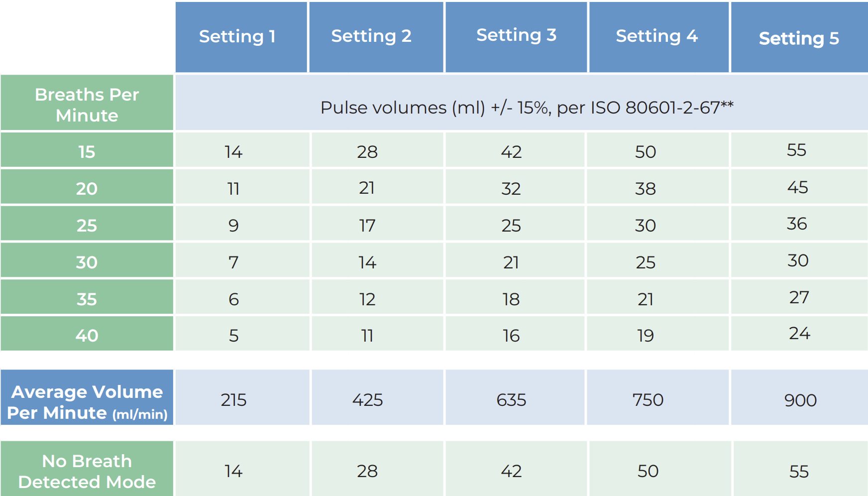This screenshot has height=496, width=868.
Task: Click the Setting 1 column header
Action: click(x=237, y=36)
